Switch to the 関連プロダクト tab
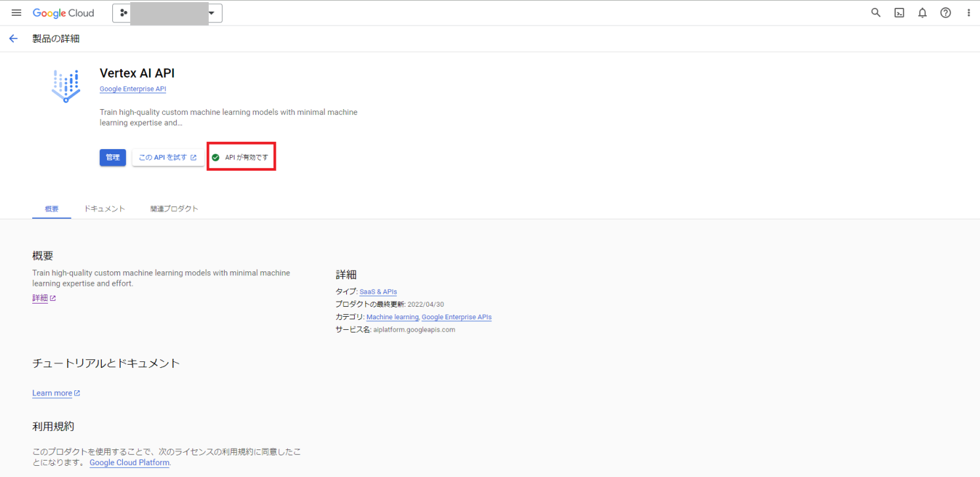Screen dimensions: 980x477 coord(174,209)
